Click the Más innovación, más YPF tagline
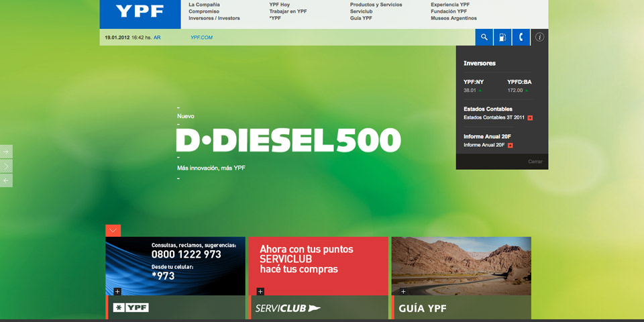This screenshot has height=322, width=644. (211, 168)
